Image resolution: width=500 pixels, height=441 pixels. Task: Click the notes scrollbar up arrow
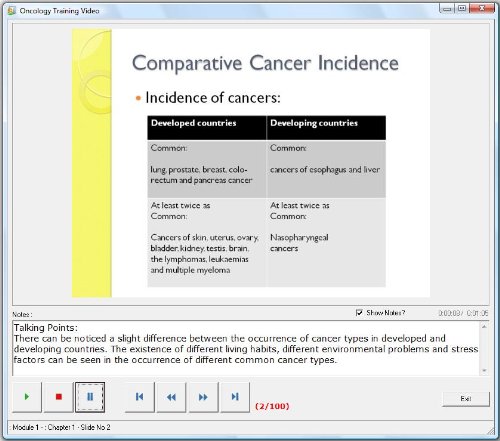[484, 327]
